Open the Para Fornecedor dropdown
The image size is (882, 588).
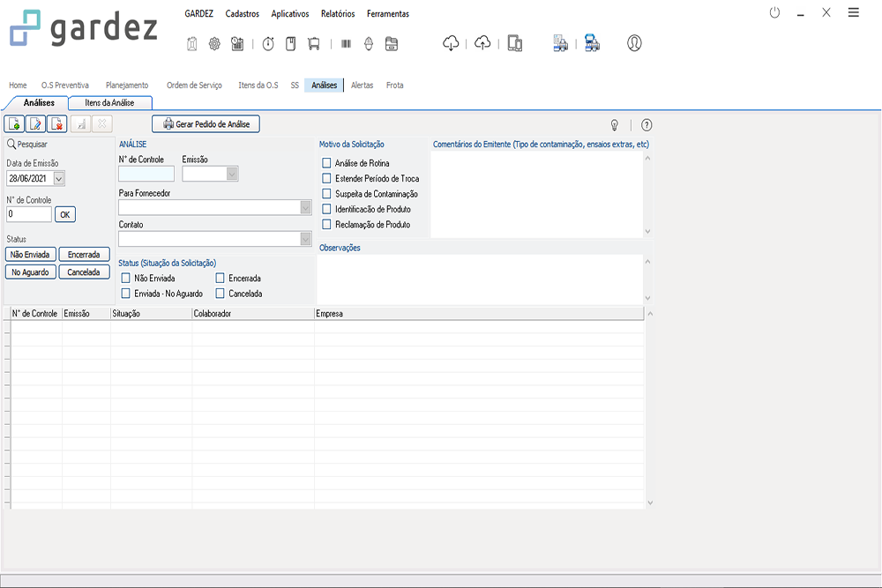point(305,208)
